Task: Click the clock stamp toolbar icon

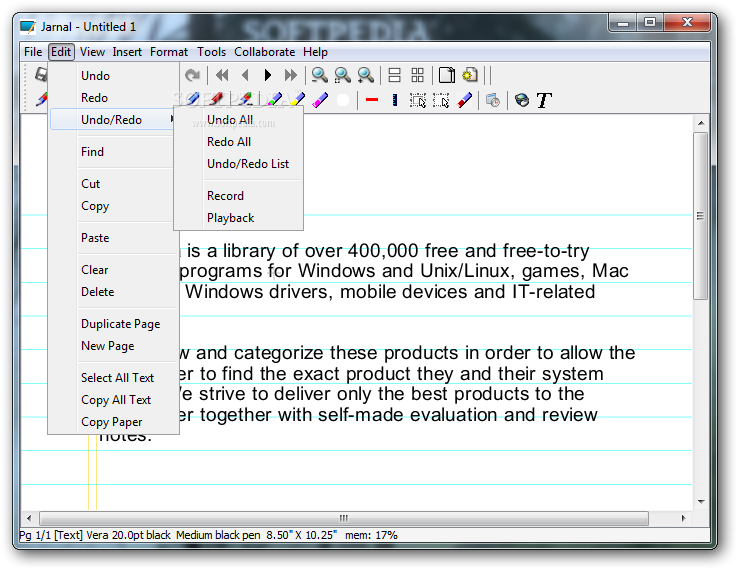Action: click(x=493, y=100)
